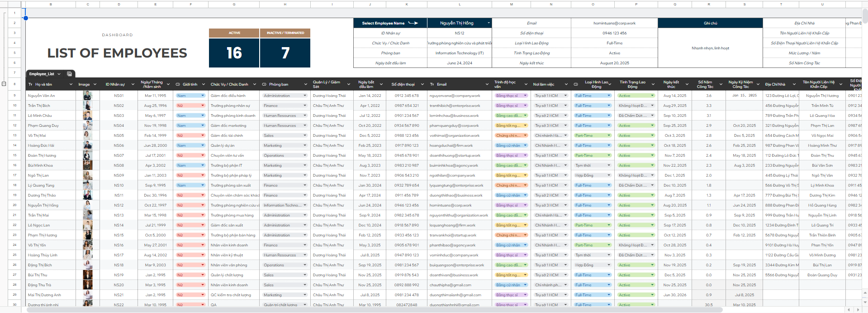Click the text-type icon in Họ và tên header
Image resolution: width=868 pixels, height=313 pixels.
[x=30, y=84]
